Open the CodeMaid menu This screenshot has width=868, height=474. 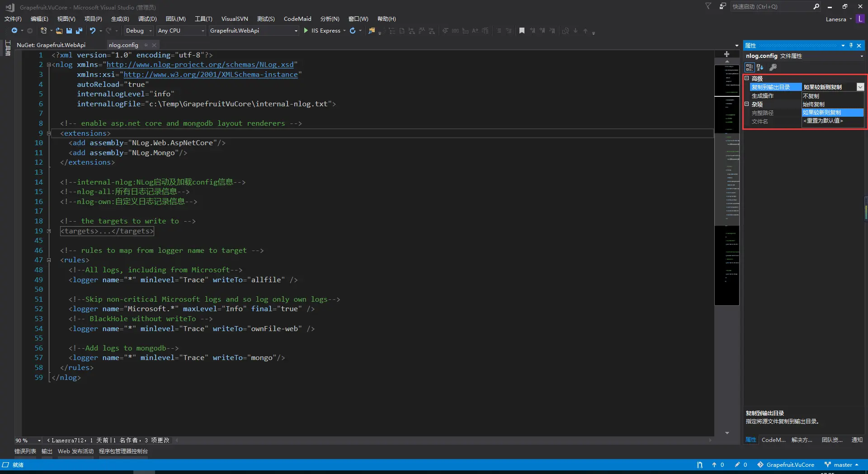click(x=297, y=19)
